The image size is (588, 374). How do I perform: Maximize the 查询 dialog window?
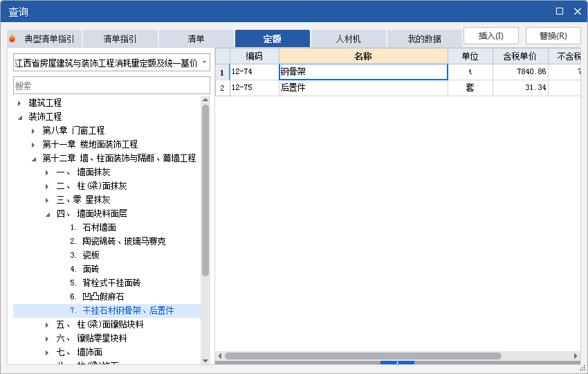click(x=560, y=11)
